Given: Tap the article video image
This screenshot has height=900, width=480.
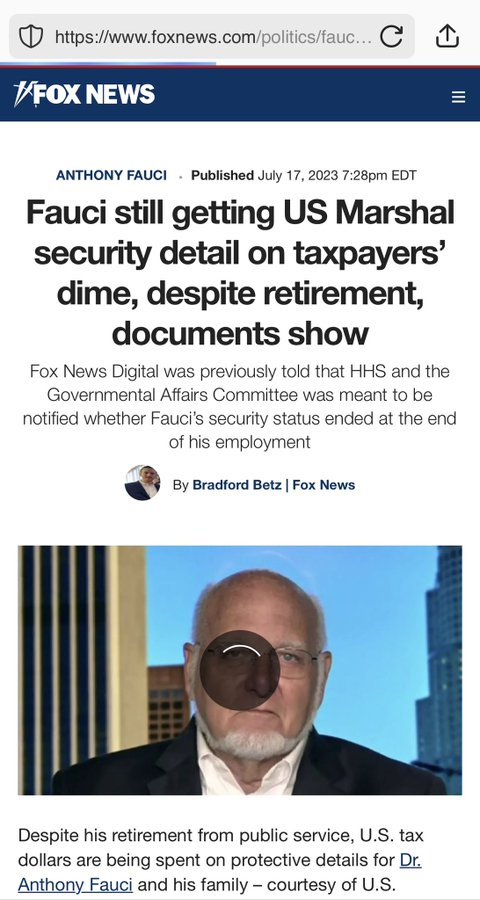Looking at the screenshot, I should (x=240, y=670).
